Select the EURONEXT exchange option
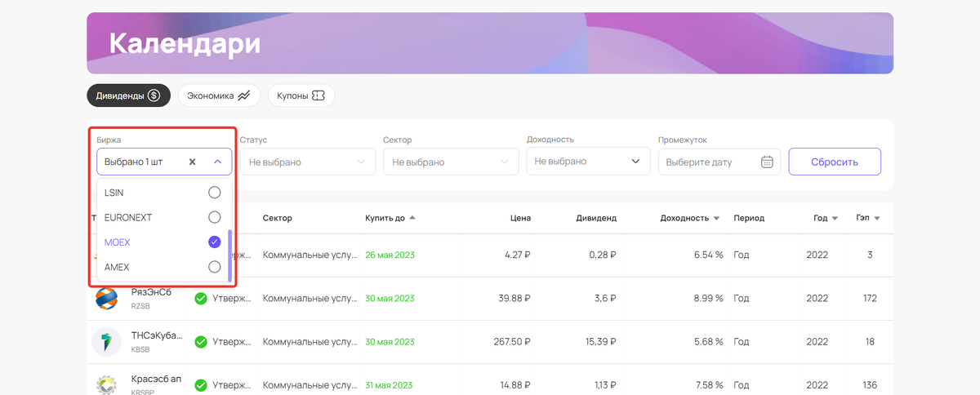The height and width of the screenshot is (395, 980). pyautogui.click(x=163, y=217)
